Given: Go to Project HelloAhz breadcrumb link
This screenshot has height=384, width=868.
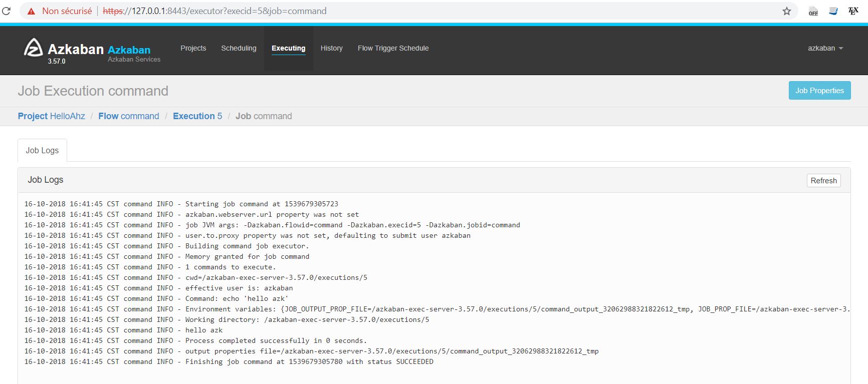Looking at the screenshot, I should click(52, 116).
